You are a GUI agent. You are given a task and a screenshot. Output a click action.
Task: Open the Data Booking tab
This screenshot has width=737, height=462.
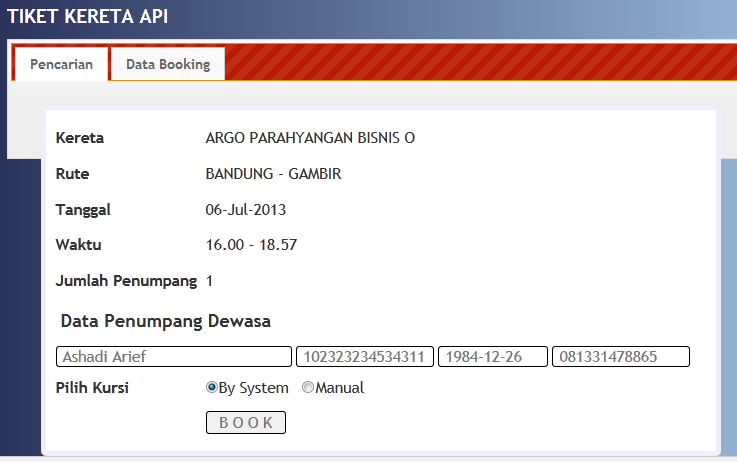167,64
